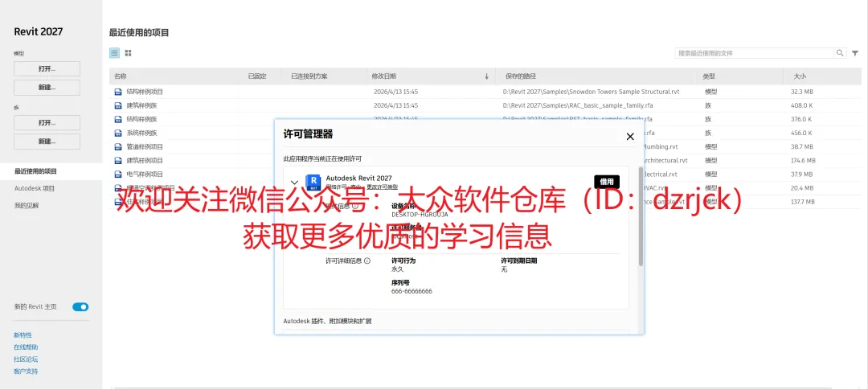Open 我的见解 page
The image size is (868, 390).
coord(27,206)
